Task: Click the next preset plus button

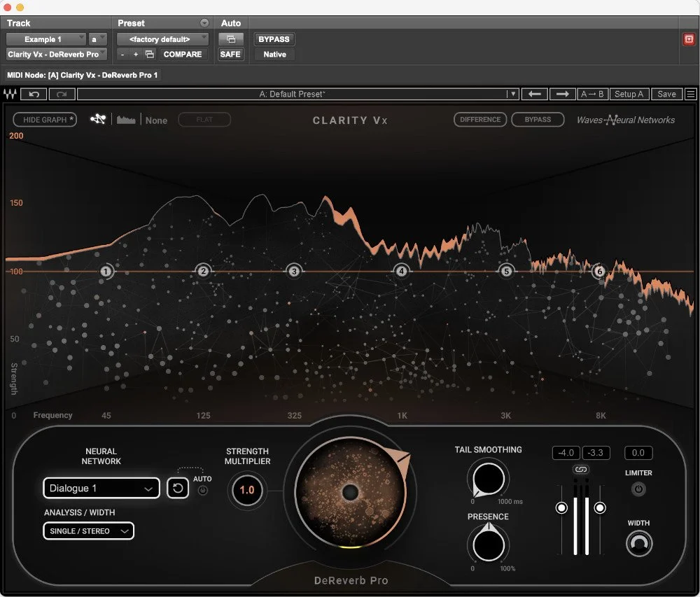Action: [136, 55]
